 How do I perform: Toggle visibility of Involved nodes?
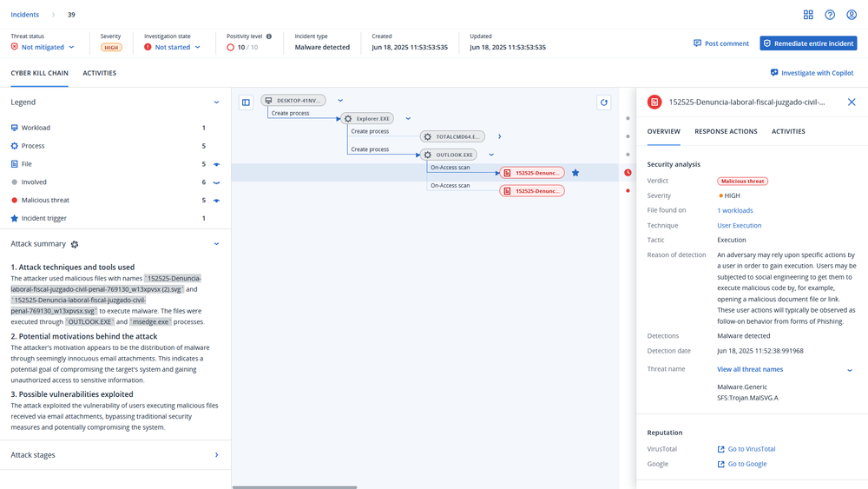pos(216,182)
